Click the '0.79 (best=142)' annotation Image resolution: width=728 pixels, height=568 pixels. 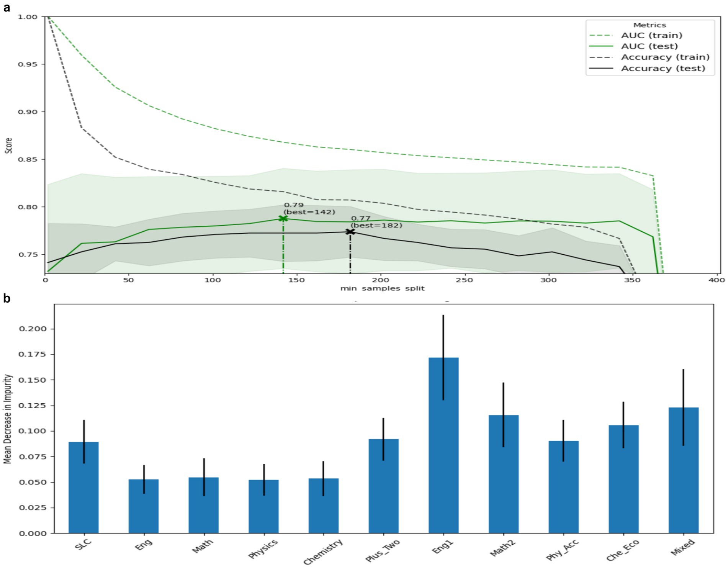point(309,208)
